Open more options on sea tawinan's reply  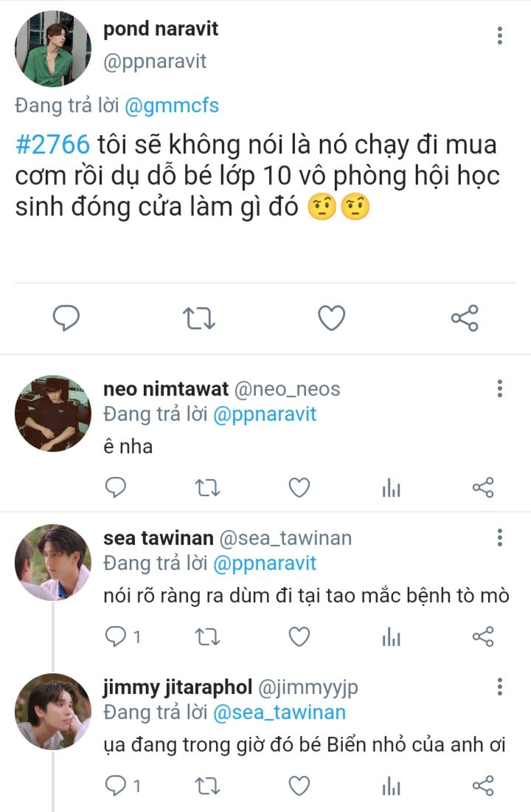tap(500, 537)
